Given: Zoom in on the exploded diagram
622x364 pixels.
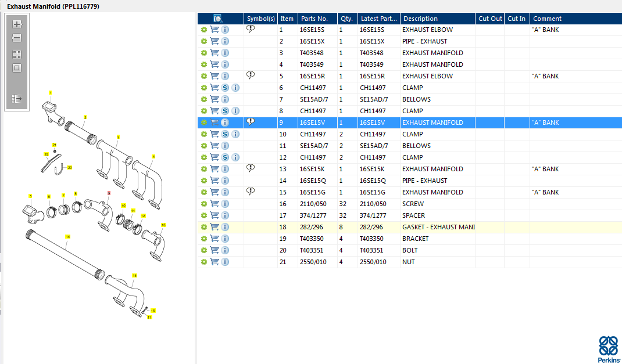Looking at the screenshot, I should [x=17, y=24].
